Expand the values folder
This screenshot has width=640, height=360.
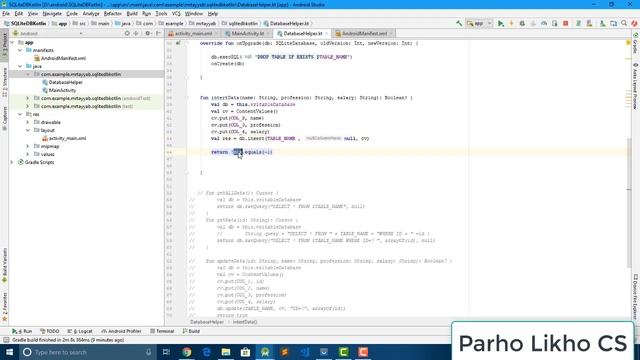(x=28, y=154)
